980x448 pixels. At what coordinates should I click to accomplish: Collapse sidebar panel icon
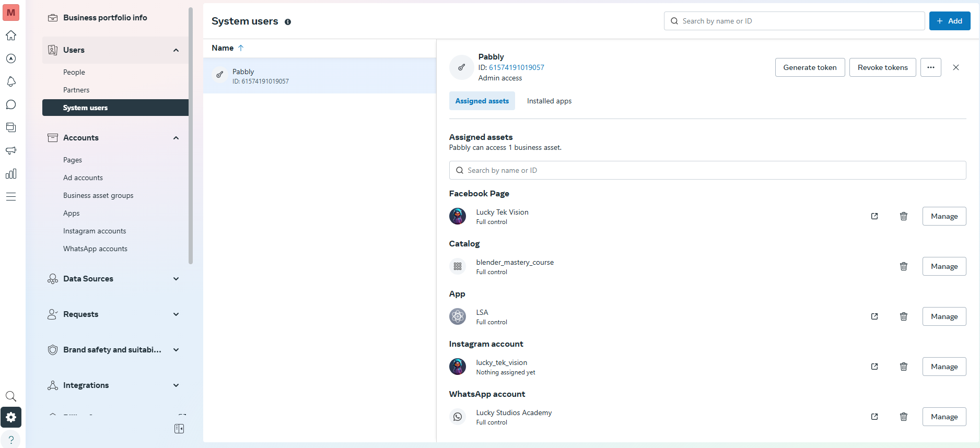point(179,429)
